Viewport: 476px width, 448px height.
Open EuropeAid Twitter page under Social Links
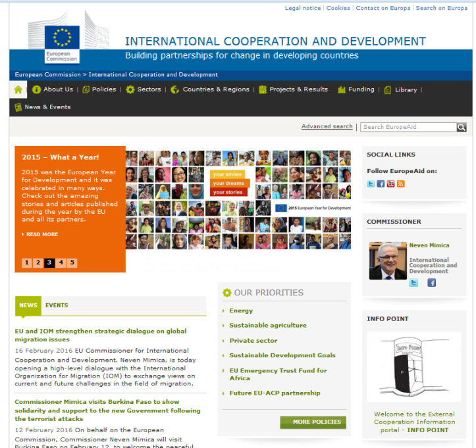pyautogui.click(x=371, y=184)
